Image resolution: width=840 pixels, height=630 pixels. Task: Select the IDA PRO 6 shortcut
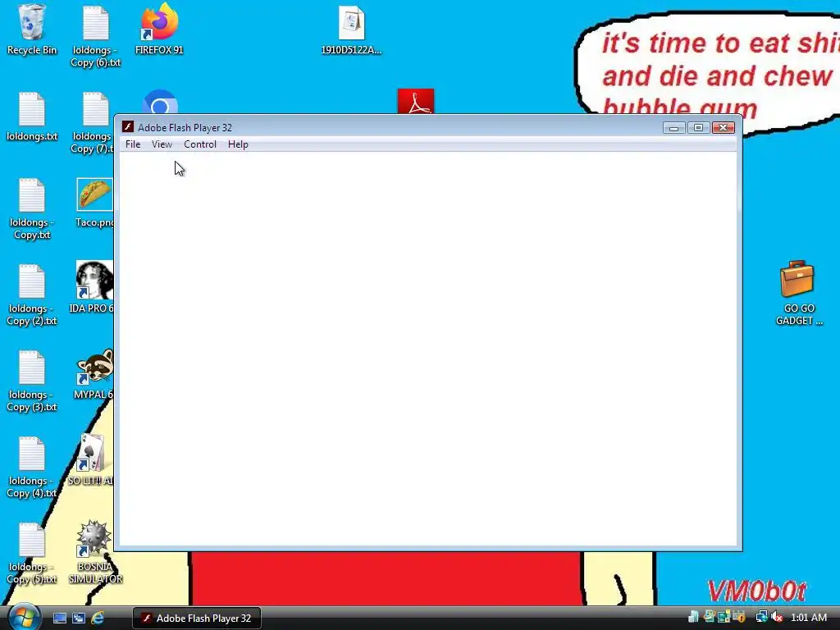94,287
